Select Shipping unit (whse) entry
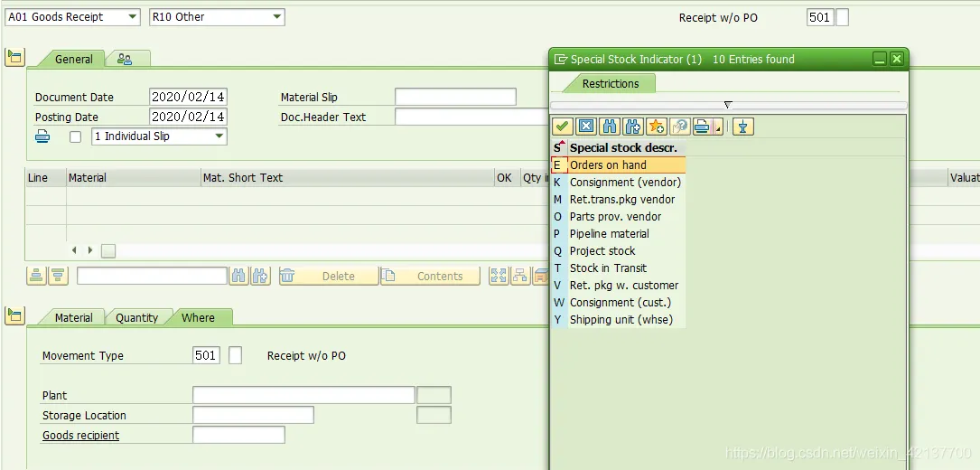 [x=618, y=320]
